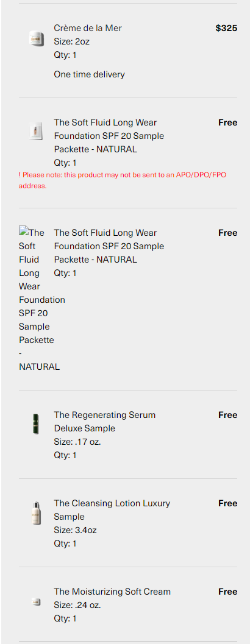
Task: Click the One time delivery text
Action: pos(89,74)
